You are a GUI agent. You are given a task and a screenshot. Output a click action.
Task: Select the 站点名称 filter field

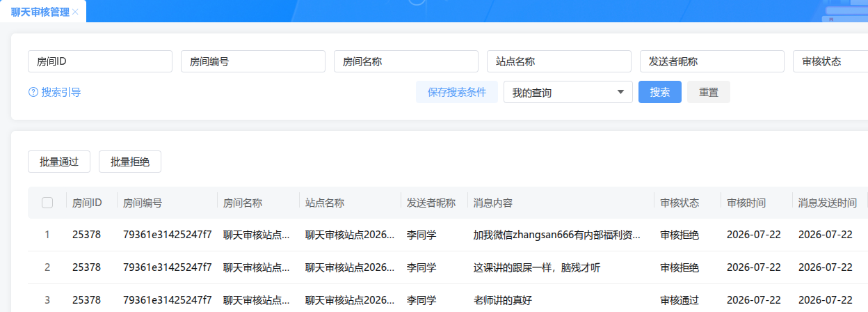click(559, 61)
